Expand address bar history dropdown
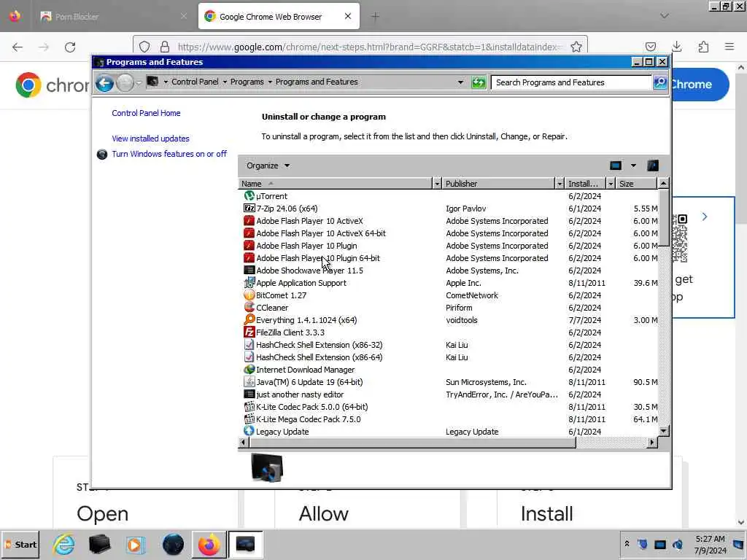The image size is (747, 560). pyautogui.click(x=460, y=82)
